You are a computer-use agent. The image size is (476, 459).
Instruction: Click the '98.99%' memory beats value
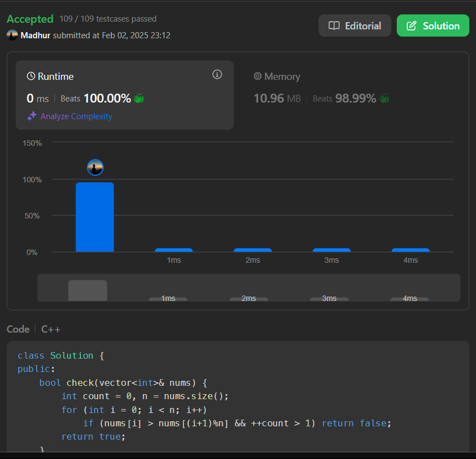356,99
